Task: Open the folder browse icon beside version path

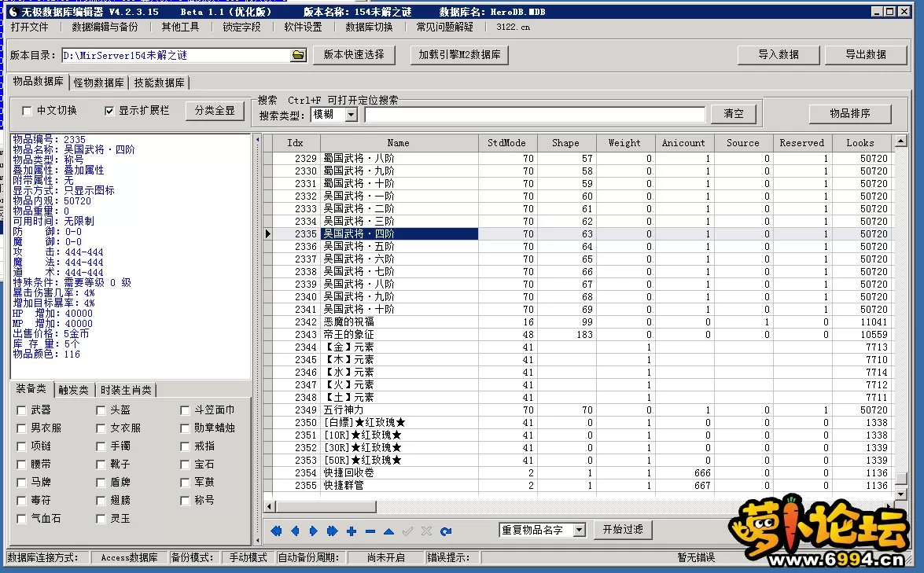Action: click(x=298, y=55)
